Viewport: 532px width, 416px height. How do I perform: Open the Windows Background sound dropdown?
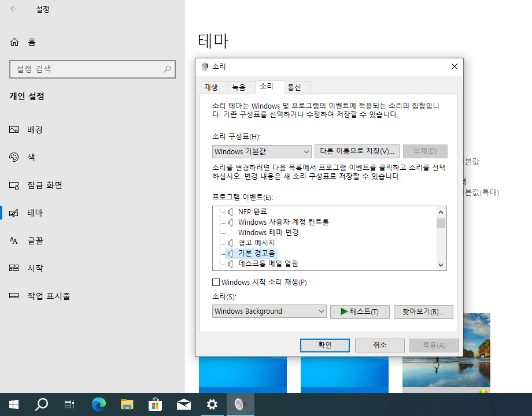(x=269, y=311)
